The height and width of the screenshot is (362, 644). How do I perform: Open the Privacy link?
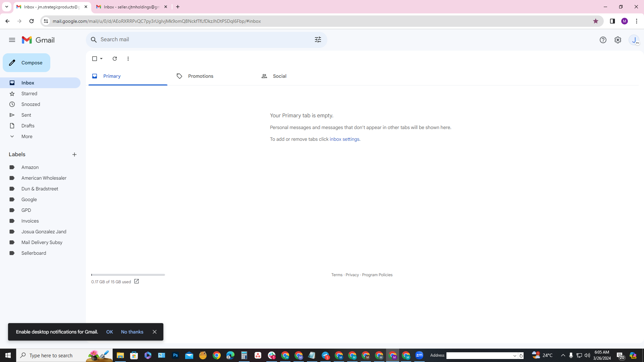coord(352,275)
